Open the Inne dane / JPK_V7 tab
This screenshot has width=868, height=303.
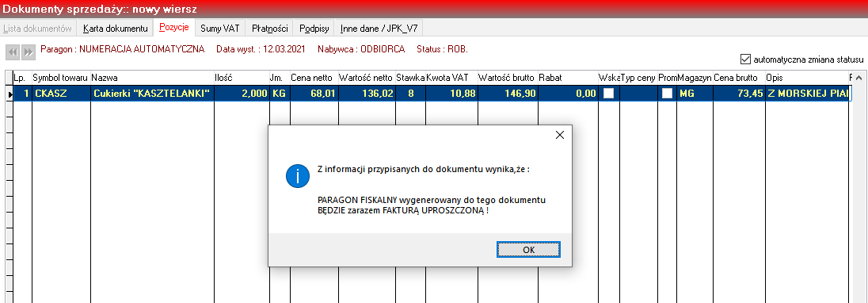click(x=379, y=28)
